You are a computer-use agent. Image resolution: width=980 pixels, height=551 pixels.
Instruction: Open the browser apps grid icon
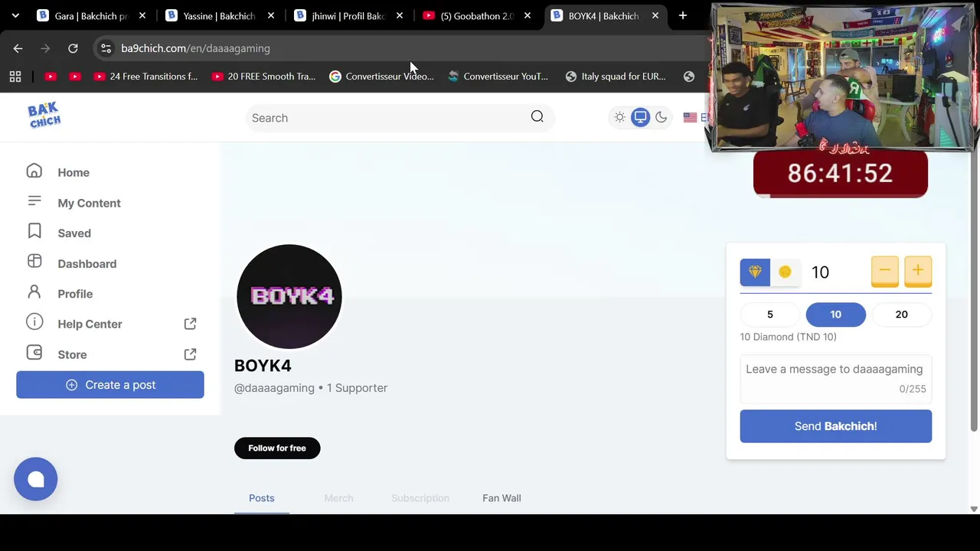[15, 77]
